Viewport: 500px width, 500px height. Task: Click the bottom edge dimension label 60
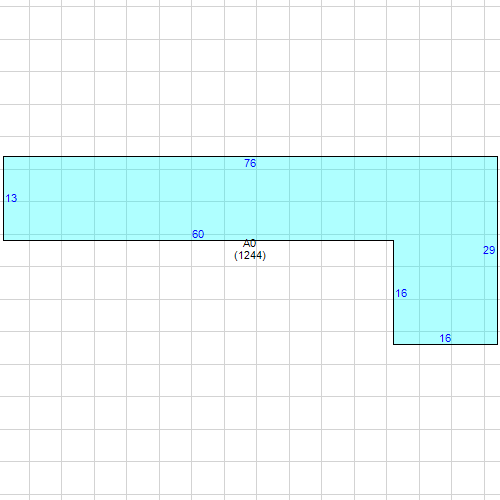click(x=198, y=234)
